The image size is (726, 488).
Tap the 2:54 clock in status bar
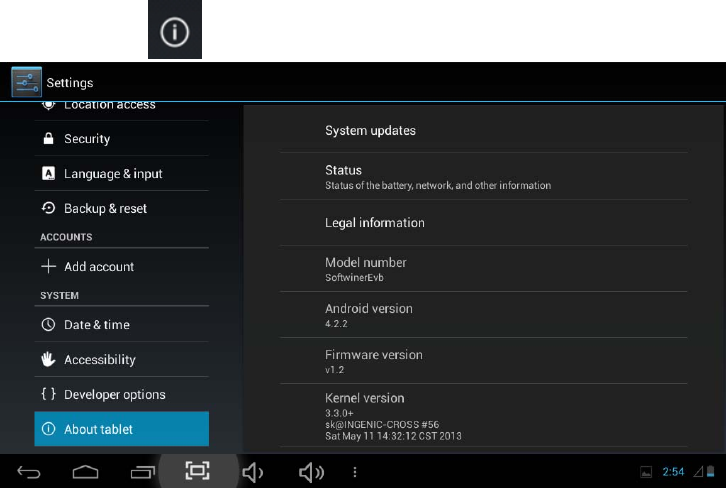673,472
